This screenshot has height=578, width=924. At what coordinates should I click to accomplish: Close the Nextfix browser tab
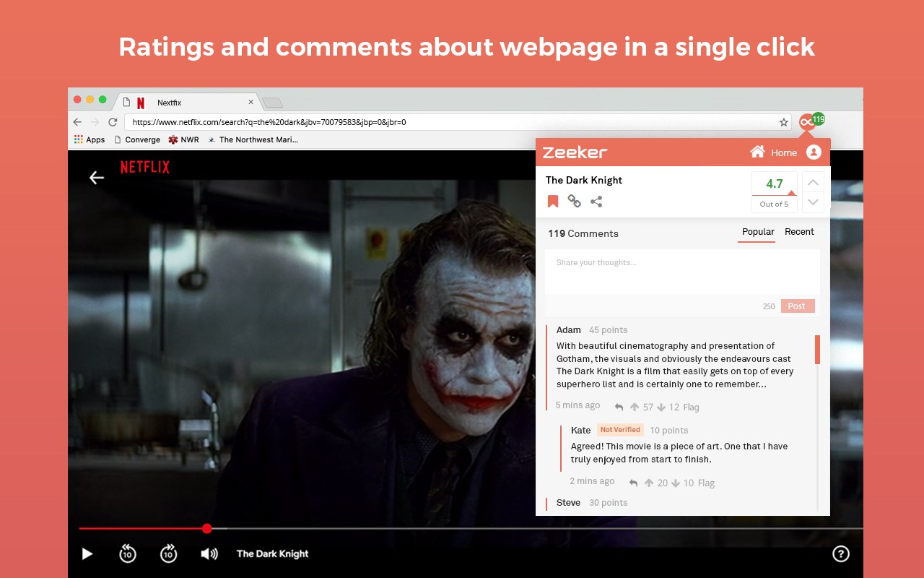tap(251, 102)
